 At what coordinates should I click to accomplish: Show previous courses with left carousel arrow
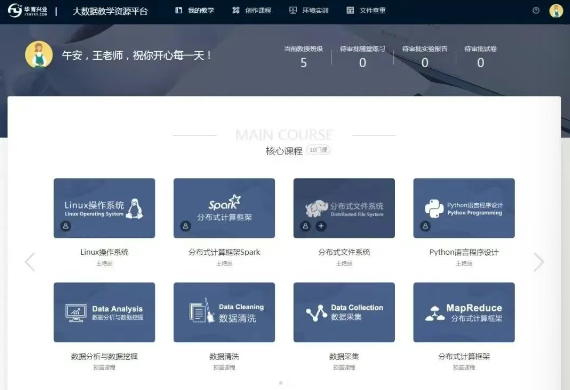point(30,262)
